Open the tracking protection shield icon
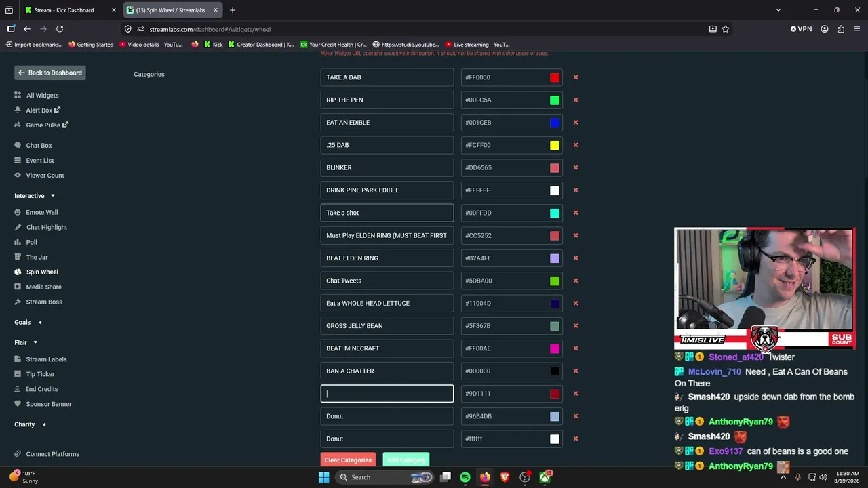 point(128,29)
